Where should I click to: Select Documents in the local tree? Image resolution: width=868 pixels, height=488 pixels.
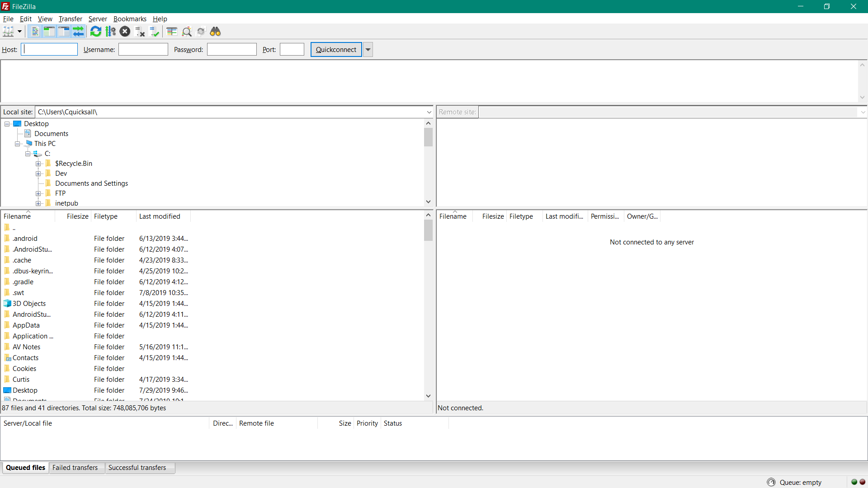point(51,134)
